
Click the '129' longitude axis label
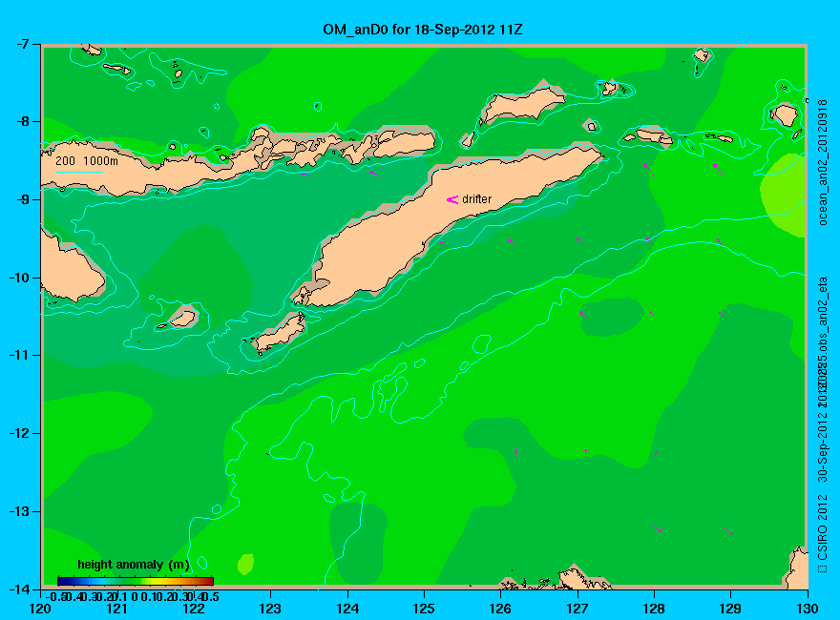point(730,609)
